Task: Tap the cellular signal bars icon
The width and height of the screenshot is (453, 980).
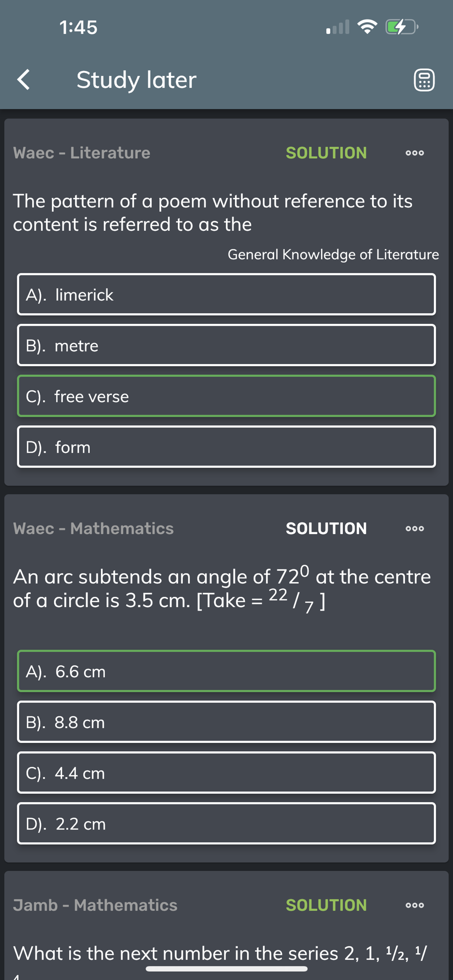Action: (x=338, y=27)
